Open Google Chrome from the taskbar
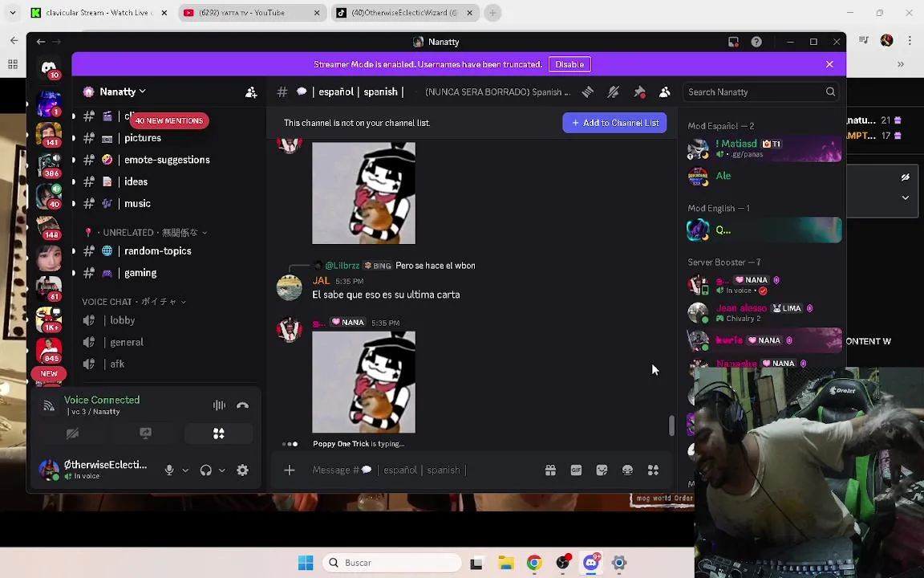This screenshot has width=924, height=578. (534, 563)
